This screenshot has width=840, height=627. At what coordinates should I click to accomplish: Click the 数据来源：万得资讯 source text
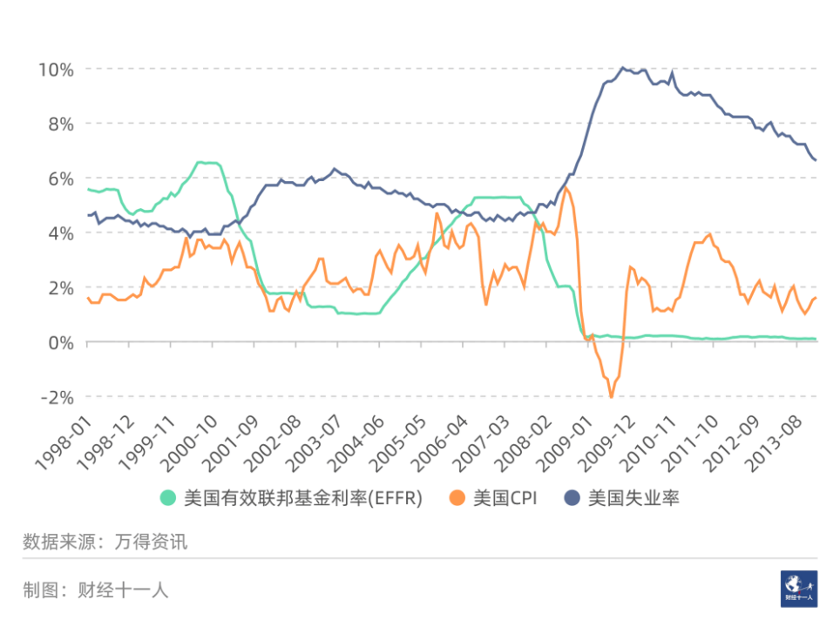tap(105, 542)
